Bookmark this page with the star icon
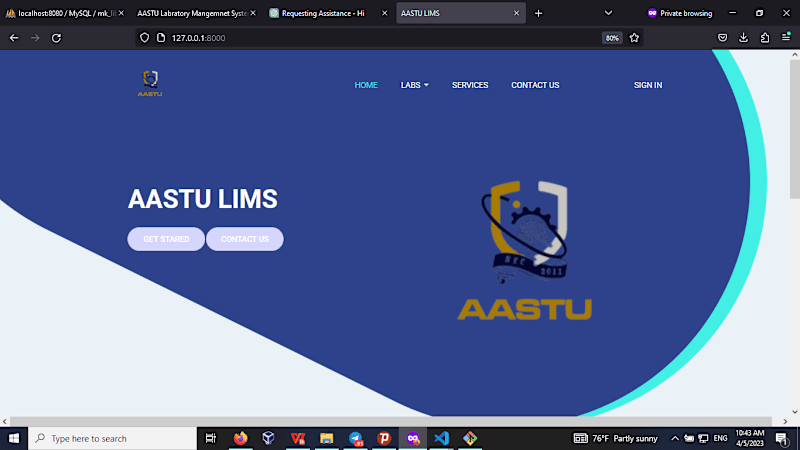Screen dimensions: 800x450 coord(634,38)
